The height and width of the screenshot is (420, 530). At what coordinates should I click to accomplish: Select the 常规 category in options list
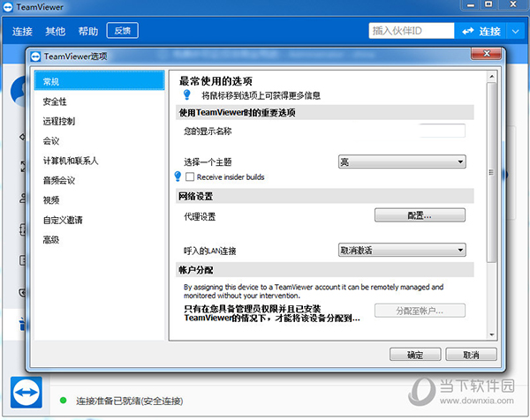(99, 81)
